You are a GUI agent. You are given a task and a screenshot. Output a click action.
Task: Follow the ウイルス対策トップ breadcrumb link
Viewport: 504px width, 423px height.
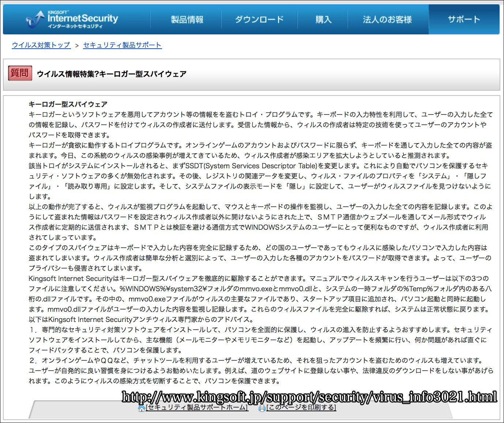(x=41, y=45)
